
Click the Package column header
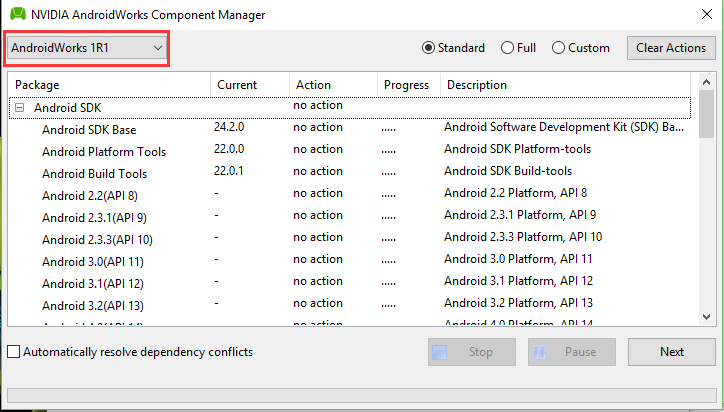click(x=109, y=85)
